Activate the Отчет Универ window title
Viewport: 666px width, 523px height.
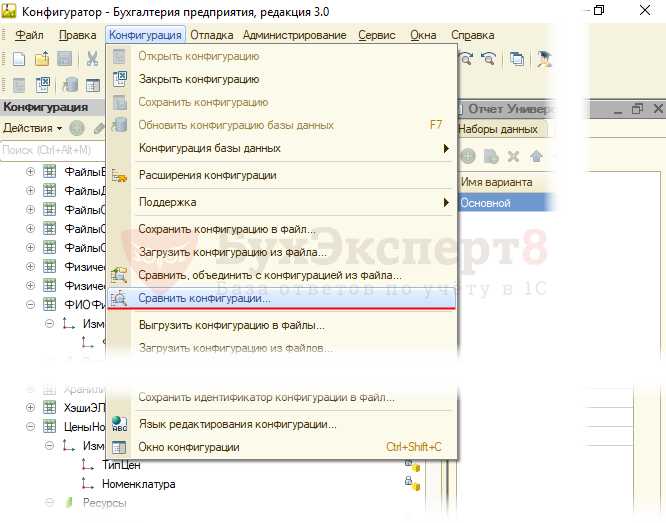click(x=511, y=109)
